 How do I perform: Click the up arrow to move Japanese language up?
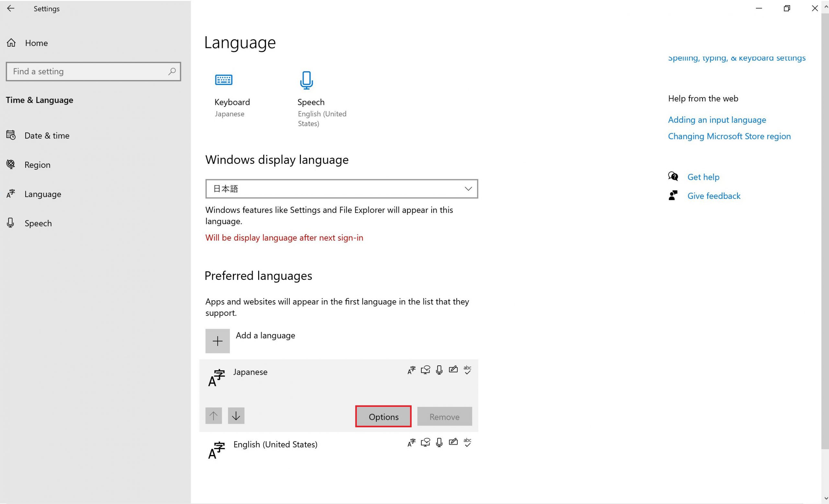pyautogui.click(x=214, y=416)
